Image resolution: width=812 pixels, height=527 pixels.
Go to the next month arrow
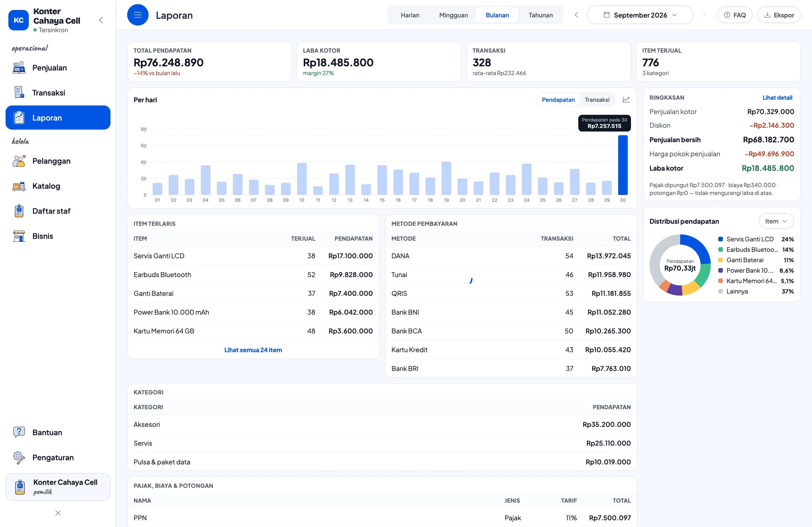point(704,15)
